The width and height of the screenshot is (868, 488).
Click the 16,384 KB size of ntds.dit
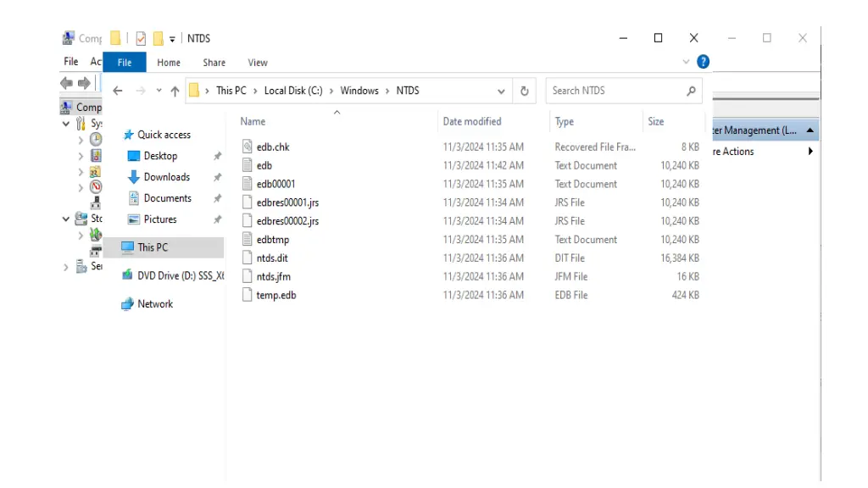pyautogui.click(x=679, y=258)
